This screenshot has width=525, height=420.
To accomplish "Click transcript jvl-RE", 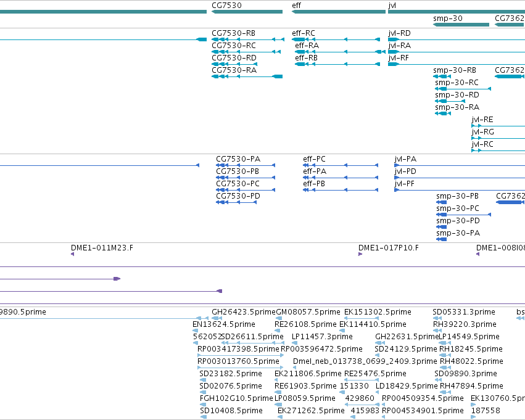I will click(482, 120).
